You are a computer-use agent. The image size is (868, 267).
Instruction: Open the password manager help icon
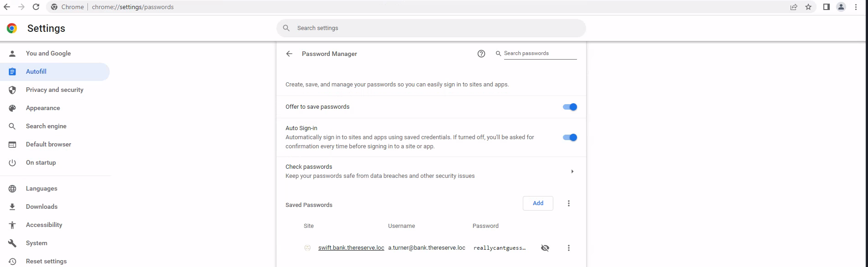click(x=481, y=54)
